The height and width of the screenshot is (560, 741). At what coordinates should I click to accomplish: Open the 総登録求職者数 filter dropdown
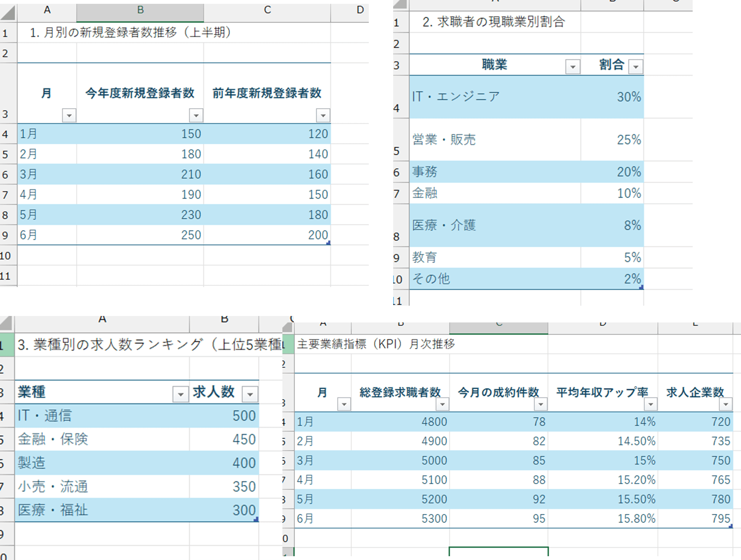tap(442, 404)
